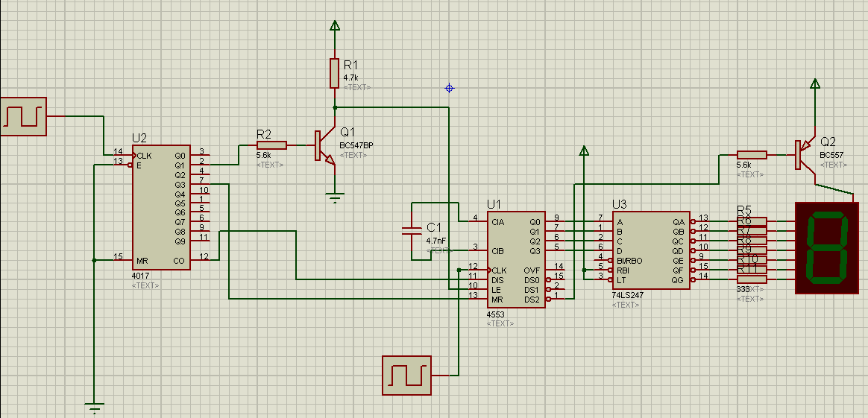Select the clock generator feeding U2 CLK
This screenshot has height=418, width=868.
point(23,116)
